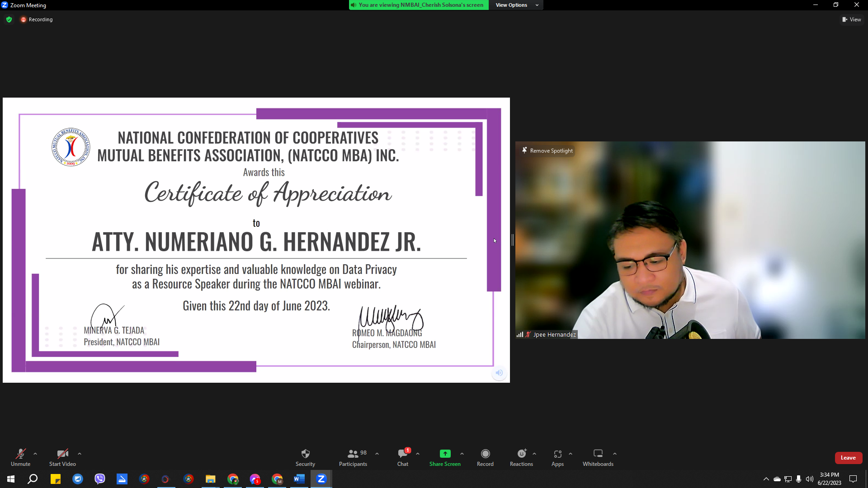Expand the Apps options arrow
The image size is (868, 488).
point(571,454)
